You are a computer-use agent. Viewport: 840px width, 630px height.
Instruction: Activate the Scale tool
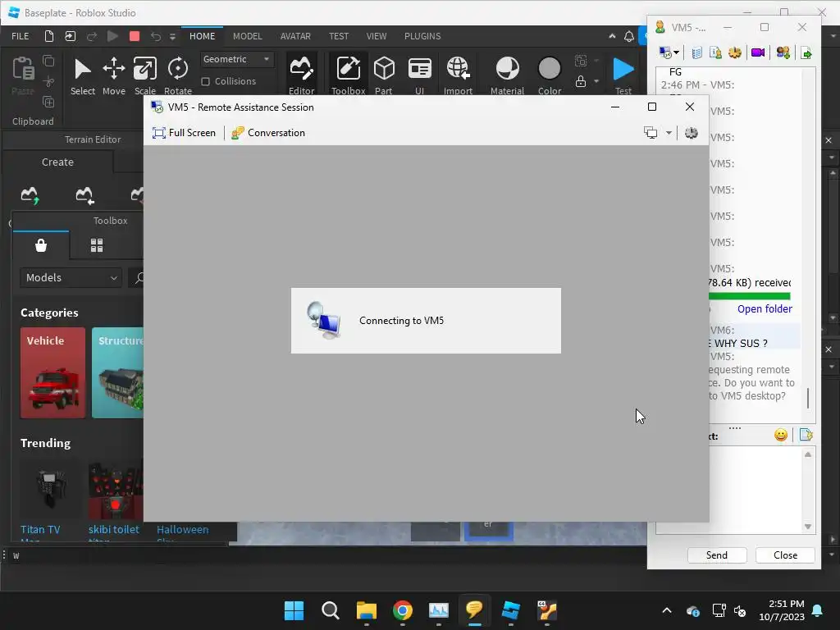[x=144, y=76]
